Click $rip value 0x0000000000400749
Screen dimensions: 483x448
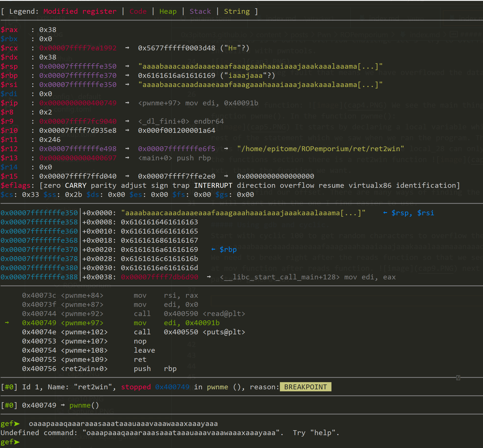78,103
